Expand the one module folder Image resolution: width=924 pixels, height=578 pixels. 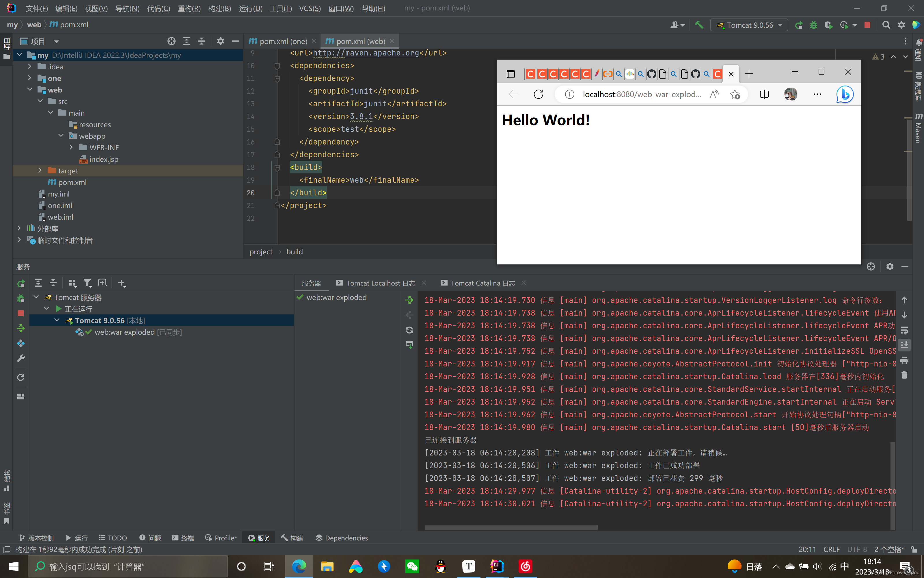(29, 78)
